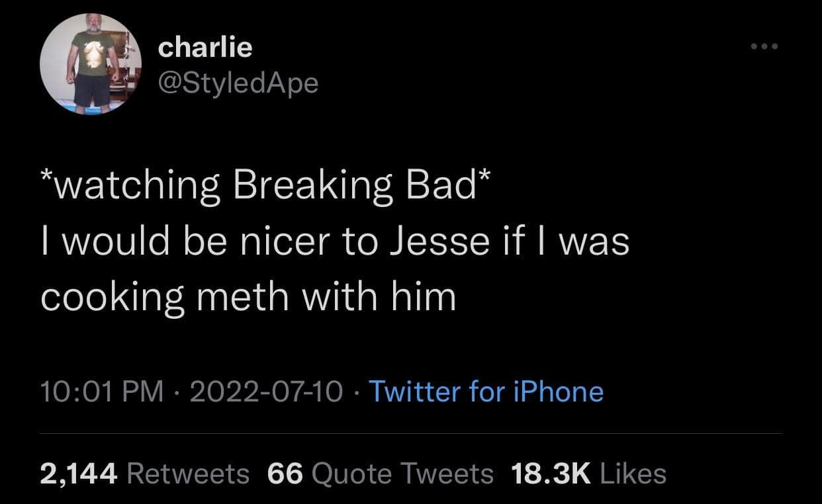Show the 18.3K Likes list
The height and width of the screenshot is (504, 822).
(588, 474)
